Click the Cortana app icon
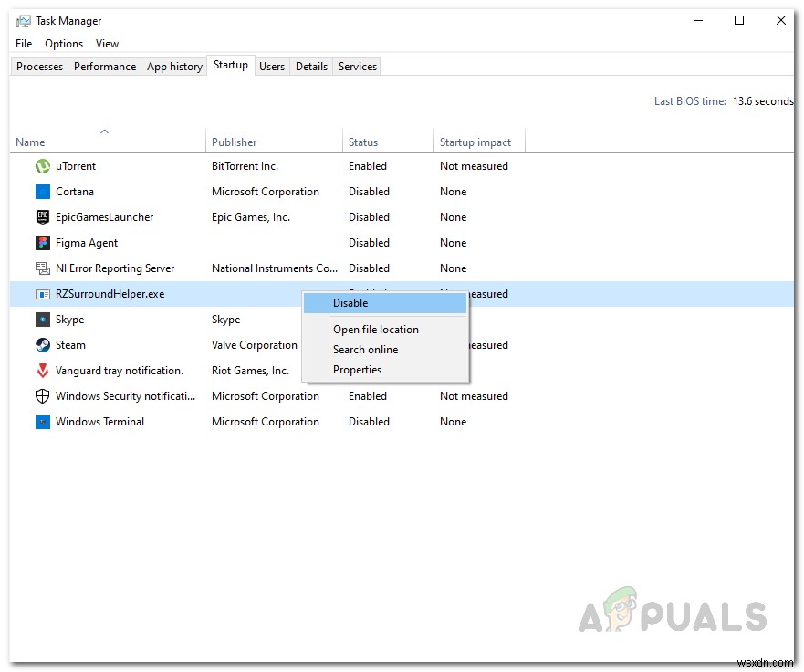 [40, 192]
